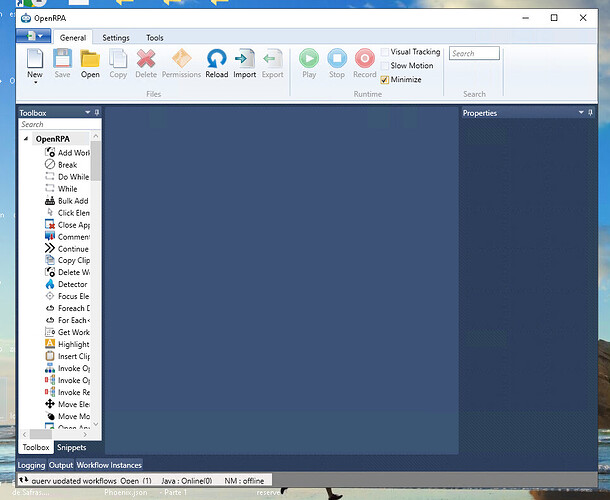
Task: Click the 'NM : offline' status text
Action: [x=244, y=481]
